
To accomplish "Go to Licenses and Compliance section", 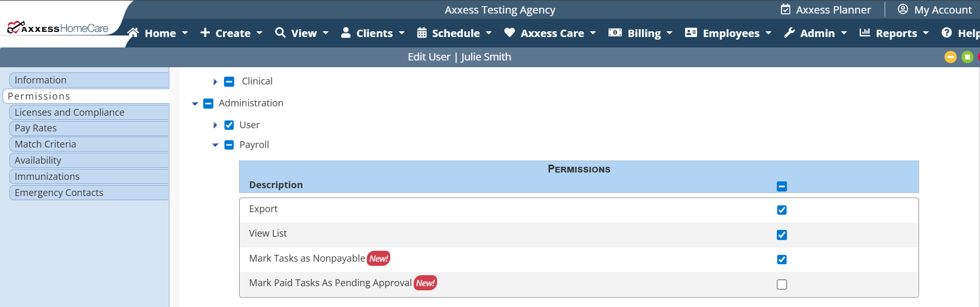I will 69,112.
